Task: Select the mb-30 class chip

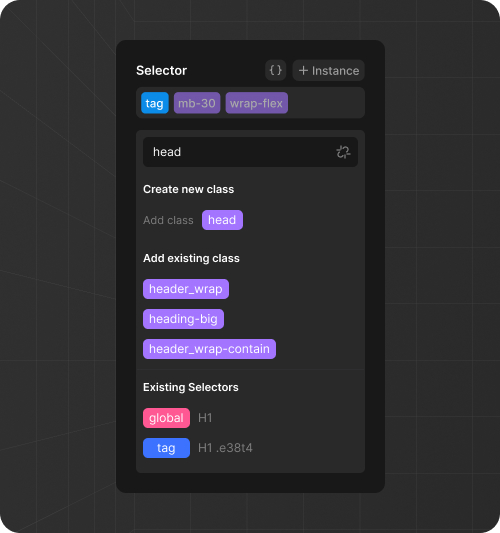Action: click(x=197, y=103)
